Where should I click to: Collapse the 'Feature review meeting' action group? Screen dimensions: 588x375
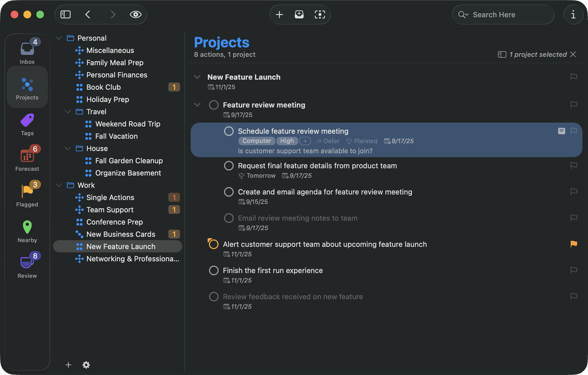click(x=197, y=105)
